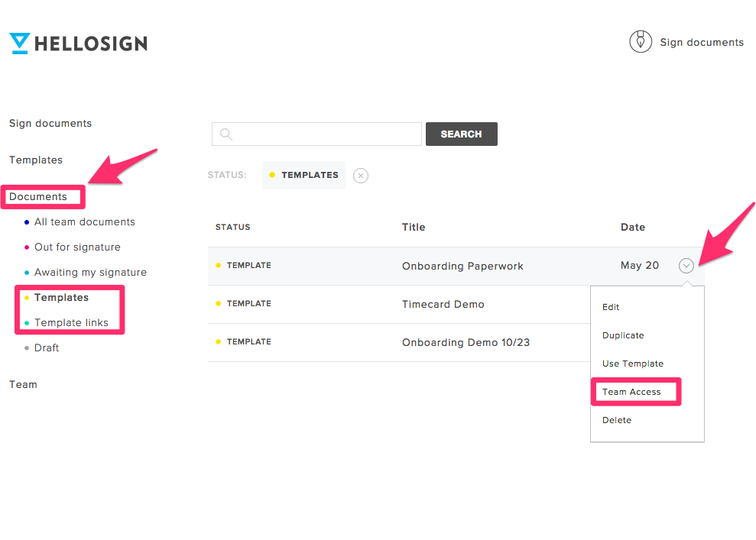Open Template links in sidebar
756x540 pixels.
point(71,323)
